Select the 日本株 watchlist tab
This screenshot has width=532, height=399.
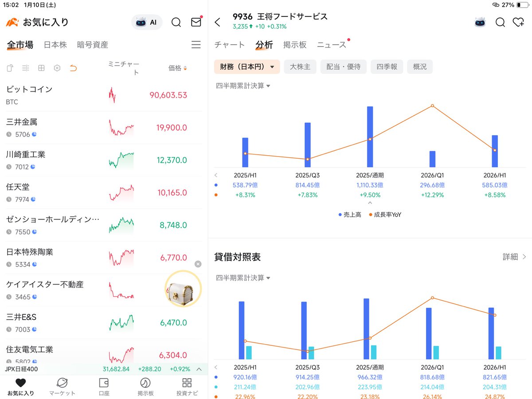(x=55, y=45)
